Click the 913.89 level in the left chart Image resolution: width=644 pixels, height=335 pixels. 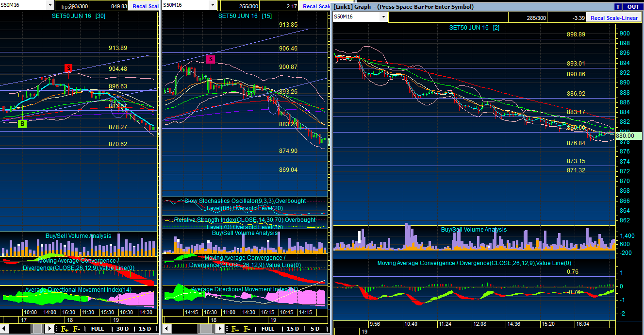click(x=118, y=48)
